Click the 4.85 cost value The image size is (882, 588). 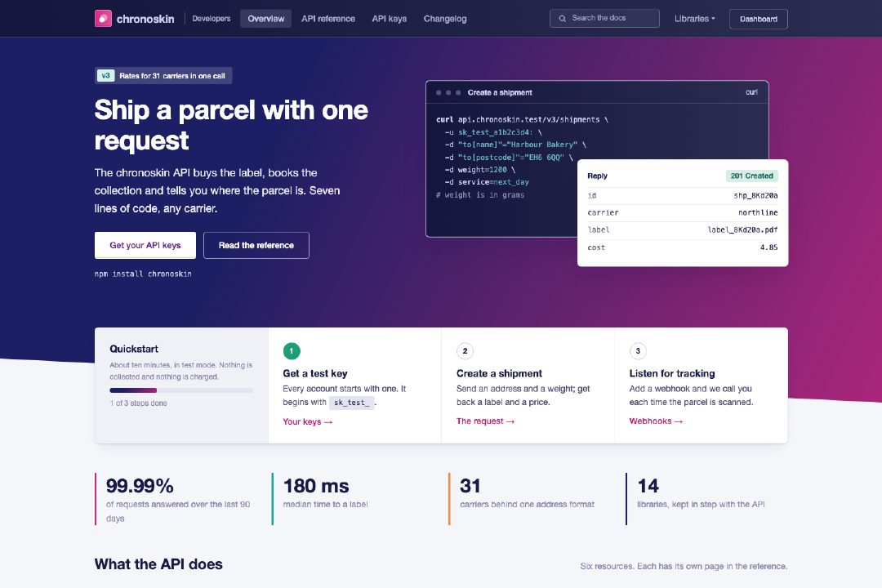[x=769, y=247]
